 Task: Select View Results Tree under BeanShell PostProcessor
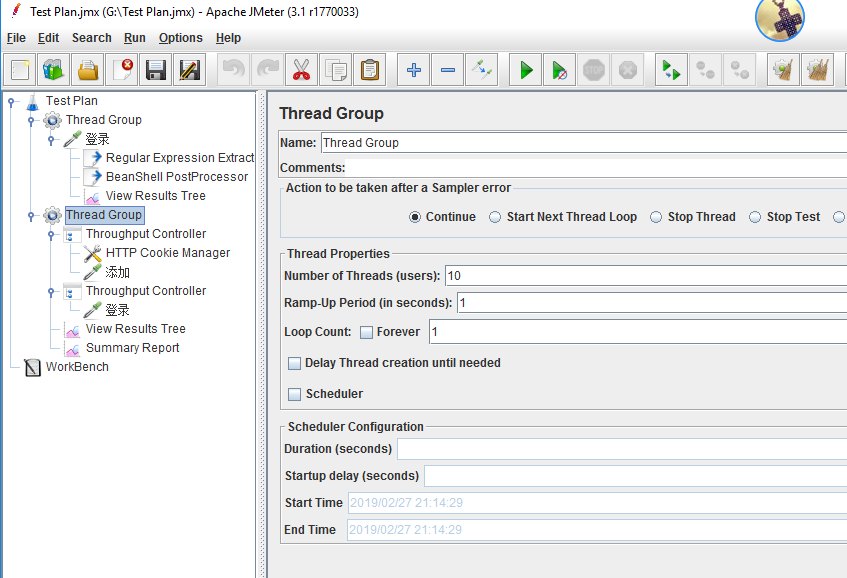156,196
